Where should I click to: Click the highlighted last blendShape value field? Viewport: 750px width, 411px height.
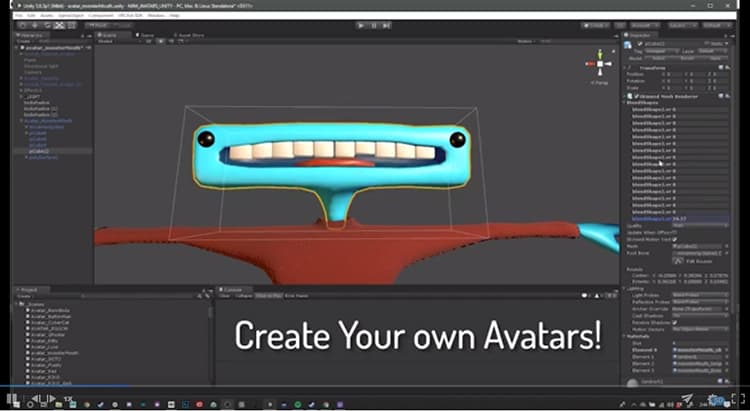tap(700, 219)
